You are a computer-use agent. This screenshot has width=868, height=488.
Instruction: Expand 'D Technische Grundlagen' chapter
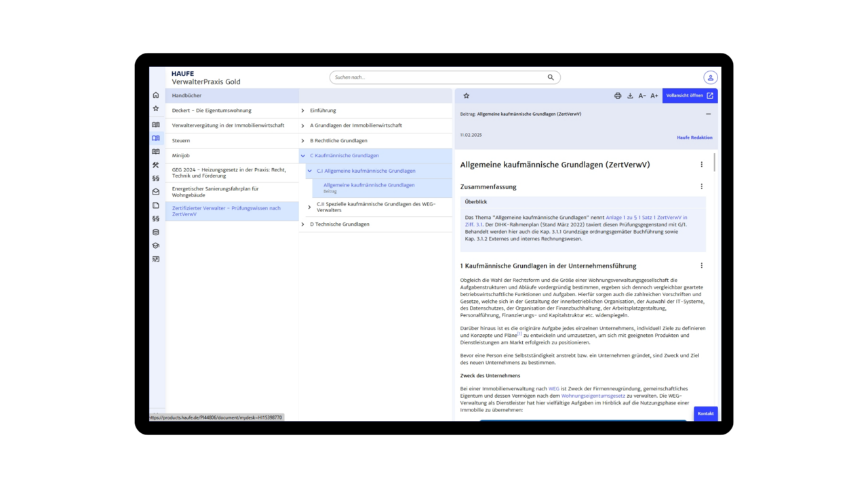click(x=303, y=224)
